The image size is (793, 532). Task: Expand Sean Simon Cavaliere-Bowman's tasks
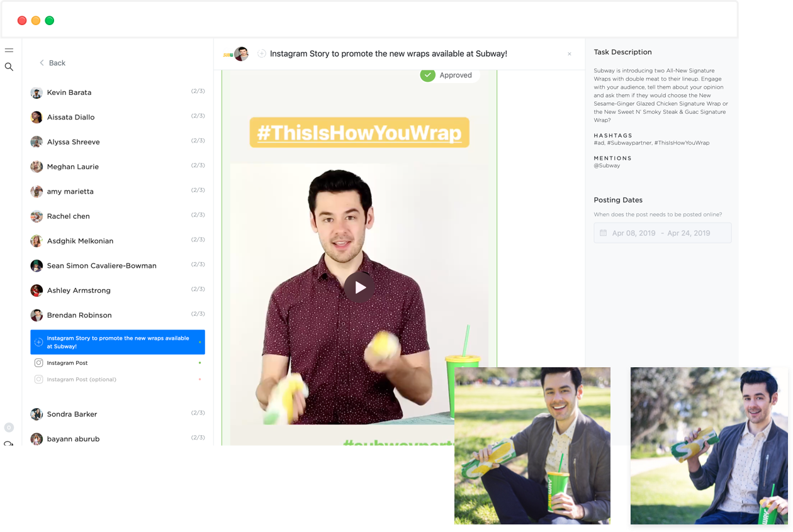pos(118,265)
